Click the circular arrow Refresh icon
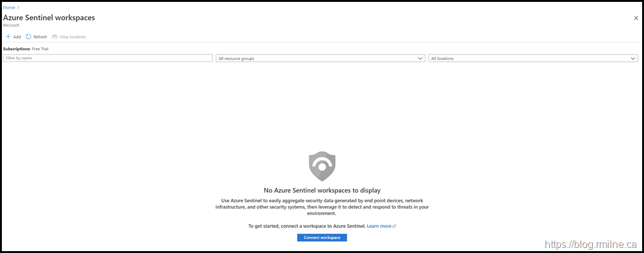This screenshot has height=253, width=644. point(29,37)
